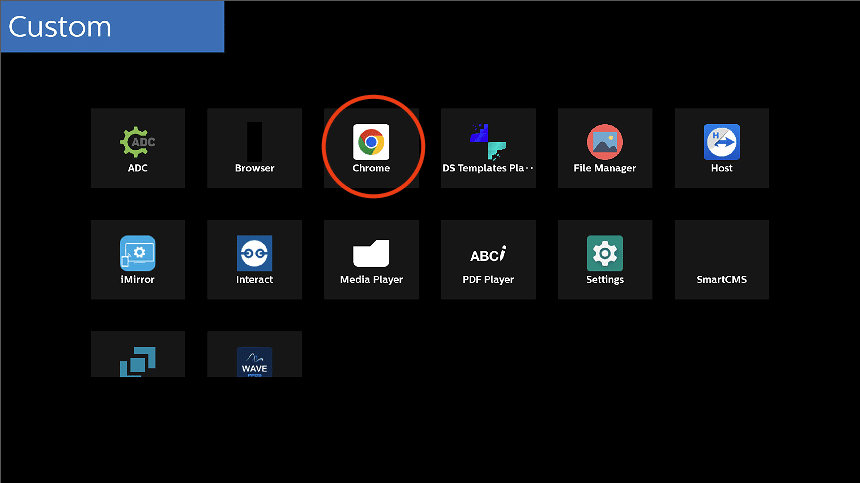Launch the Browser app tile
The height and width of the screenshot is (483, 860).
point(254,148)
